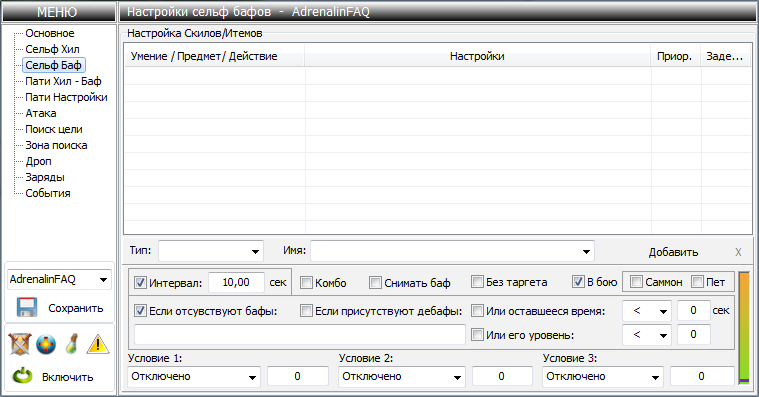Enable Или его уровень checkbox
The height and width of the screenshot is (397, 759).
point(477,335)
